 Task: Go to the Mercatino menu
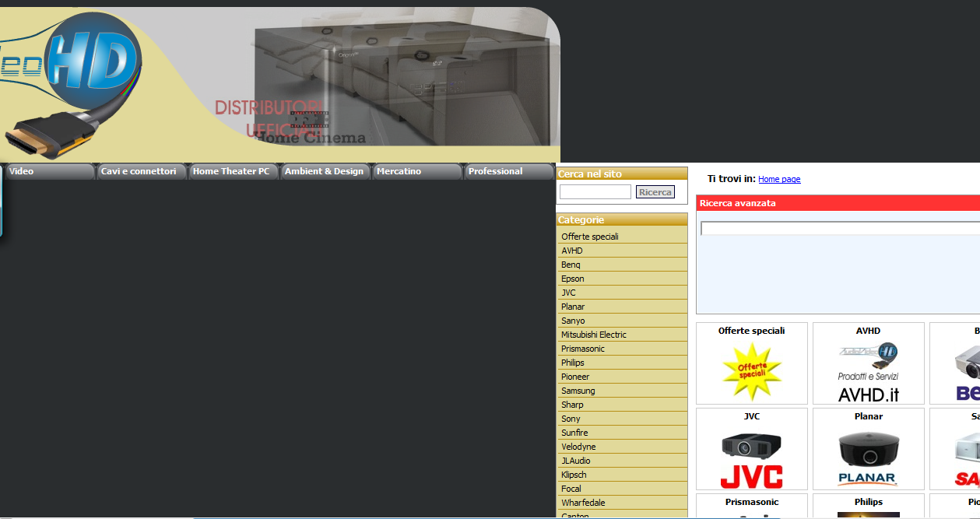(x=417, y=172)
